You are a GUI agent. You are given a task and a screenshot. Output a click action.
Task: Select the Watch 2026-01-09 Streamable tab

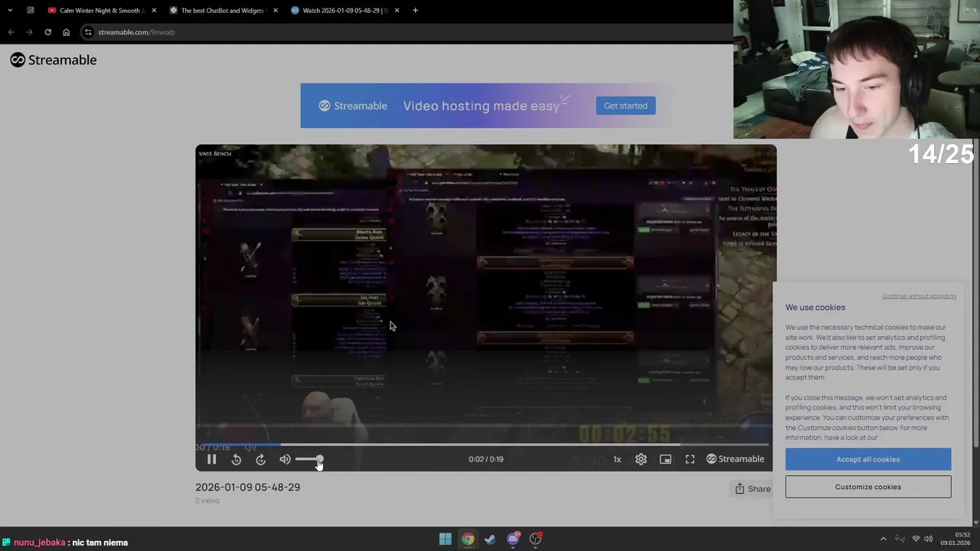click(343, 11)
